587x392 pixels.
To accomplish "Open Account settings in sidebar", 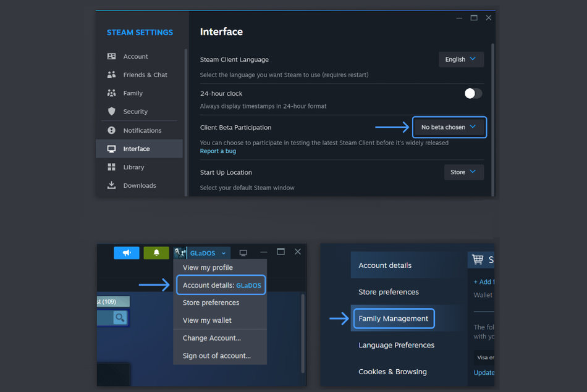I will click(x=139, y=56).
